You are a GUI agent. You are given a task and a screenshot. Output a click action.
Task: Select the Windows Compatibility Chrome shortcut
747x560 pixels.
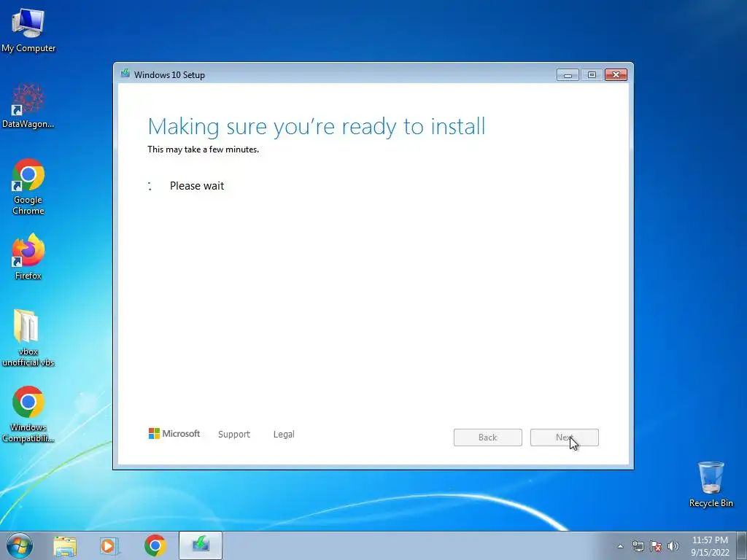(28, 414)
